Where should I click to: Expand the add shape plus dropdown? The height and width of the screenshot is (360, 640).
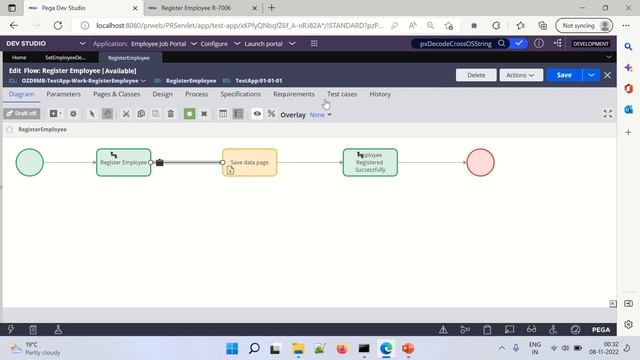[55, 114]
